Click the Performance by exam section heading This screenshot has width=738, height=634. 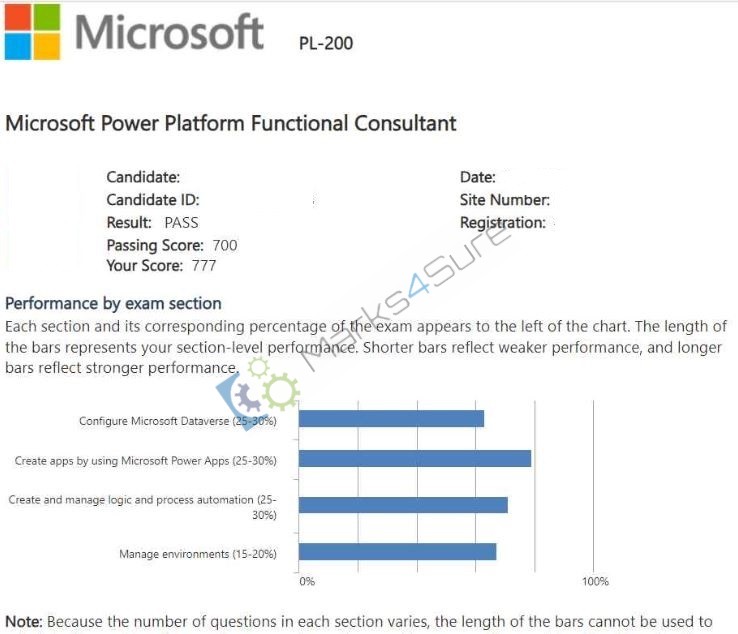113,304
